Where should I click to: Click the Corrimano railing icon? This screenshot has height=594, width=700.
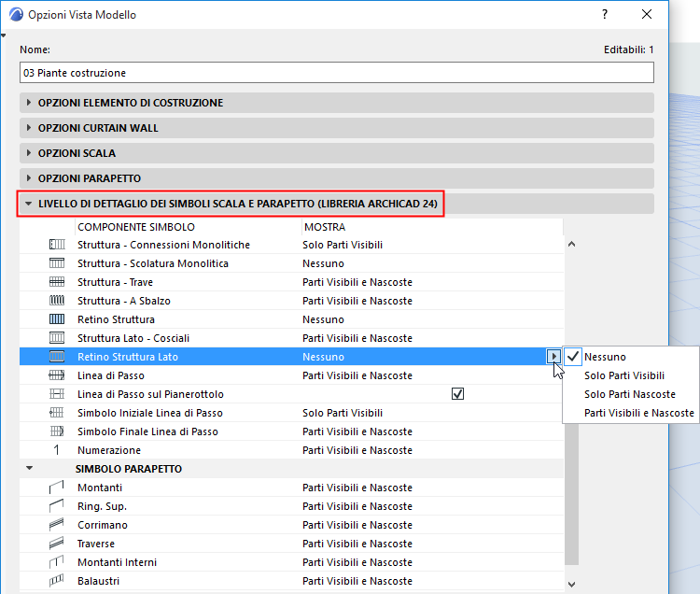tap(57, 525)
